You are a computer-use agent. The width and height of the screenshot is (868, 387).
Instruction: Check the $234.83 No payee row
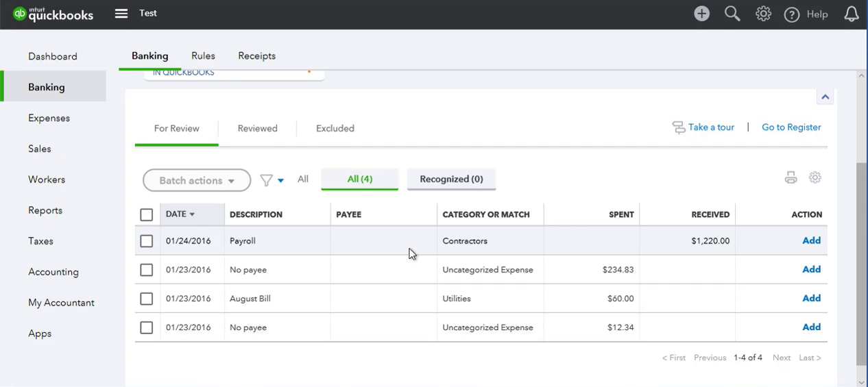coord(146,270)
